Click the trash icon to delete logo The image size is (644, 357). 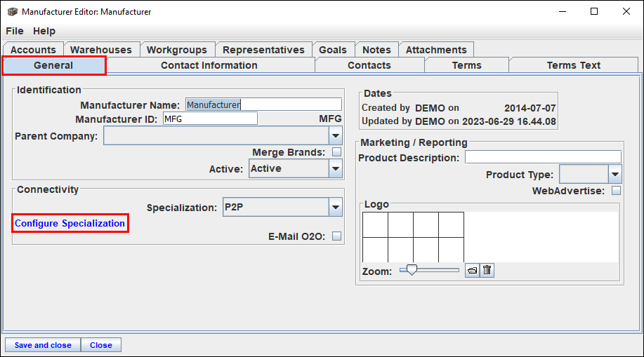tap(487, 271)
